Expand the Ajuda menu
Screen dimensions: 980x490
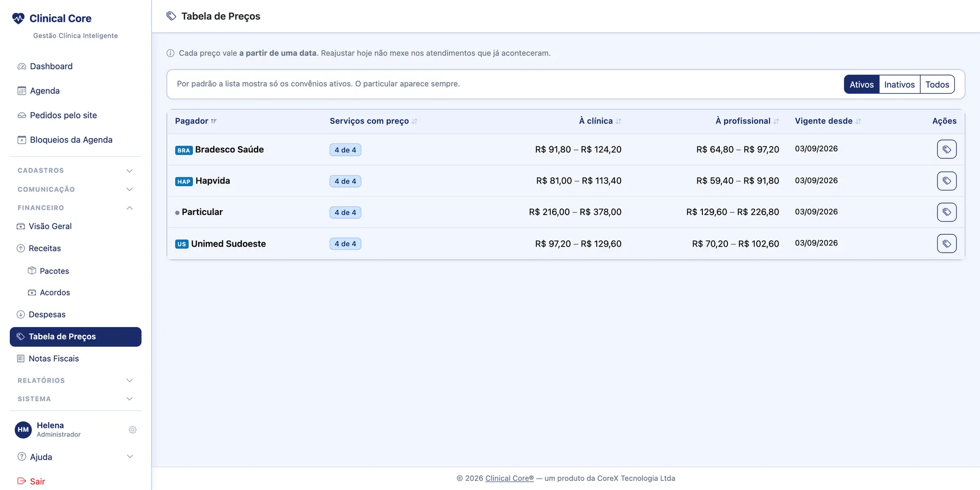[76, 457]
